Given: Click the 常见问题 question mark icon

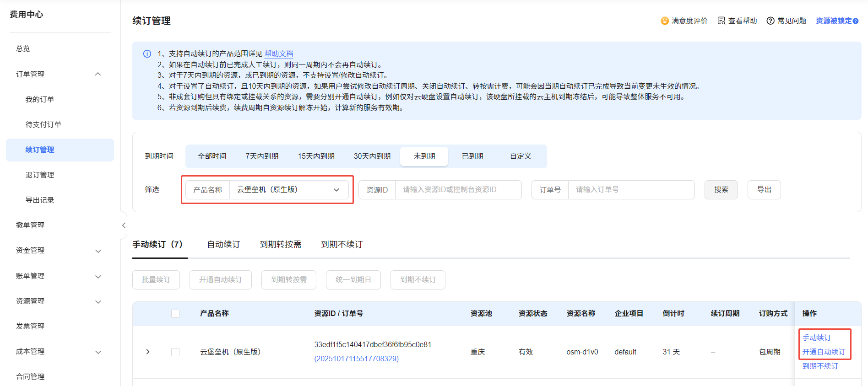Looking at the screenshot, I should [770, 21].
